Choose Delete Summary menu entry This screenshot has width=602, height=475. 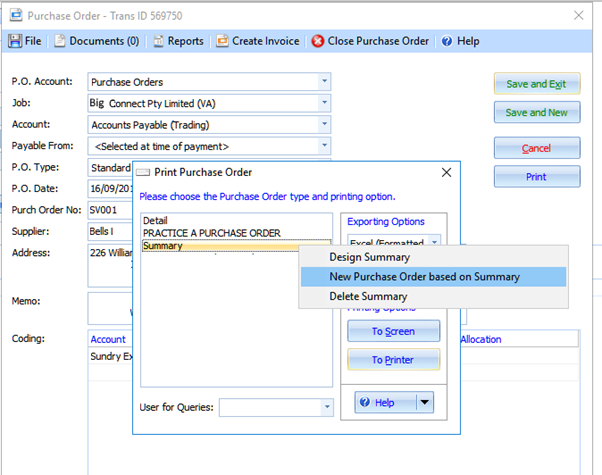coord(368,296)
